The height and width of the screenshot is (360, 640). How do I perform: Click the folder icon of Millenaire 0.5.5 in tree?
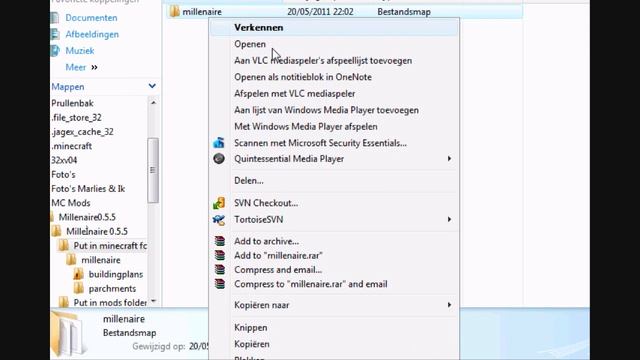[x=56, y=231]
